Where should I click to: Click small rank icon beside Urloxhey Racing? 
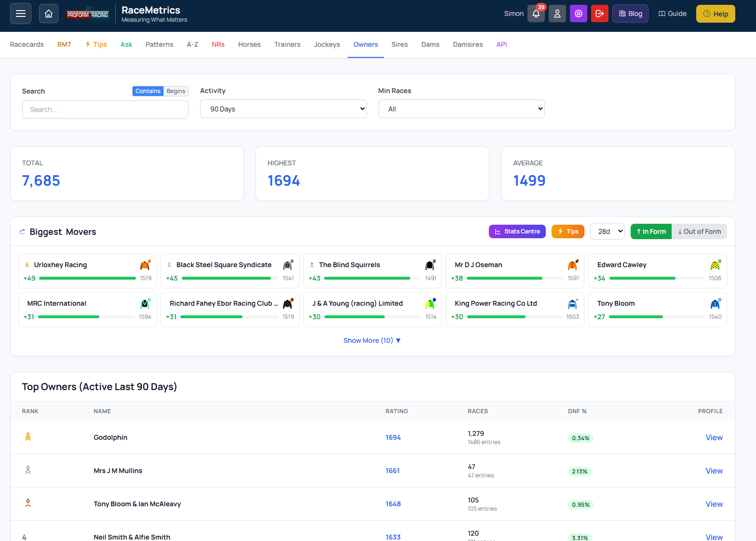click(27, 265)
